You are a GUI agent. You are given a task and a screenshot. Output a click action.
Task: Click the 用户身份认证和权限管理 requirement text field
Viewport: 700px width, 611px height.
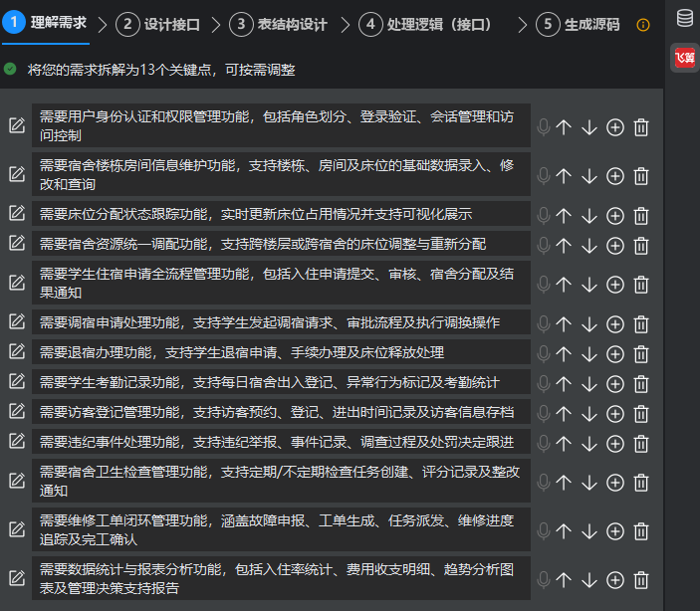coord(281,125)
